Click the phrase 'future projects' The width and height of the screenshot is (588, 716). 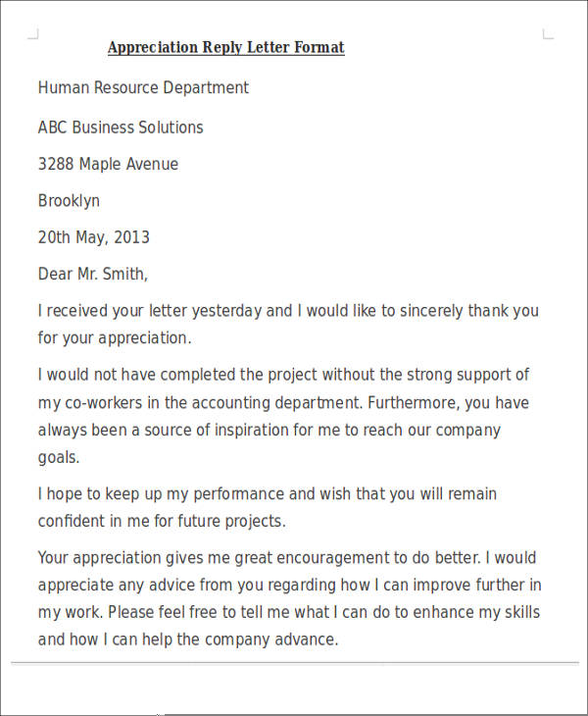[x=231, y=522]
